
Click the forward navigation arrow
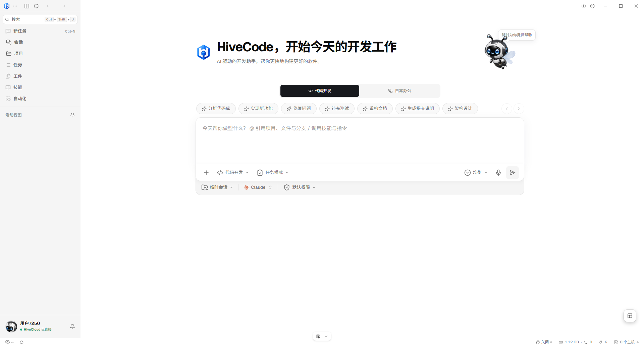point(64,6)
